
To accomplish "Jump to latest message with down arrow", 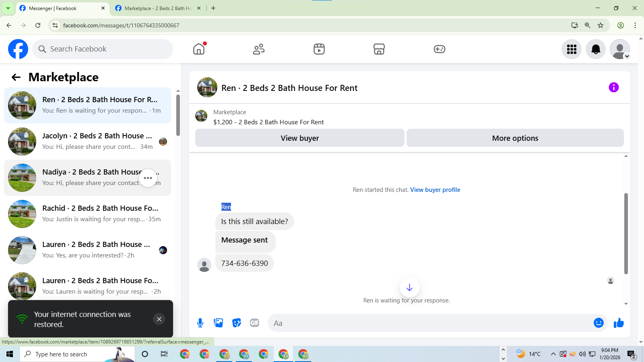I will pyautogui.click(x=409, y=288).
